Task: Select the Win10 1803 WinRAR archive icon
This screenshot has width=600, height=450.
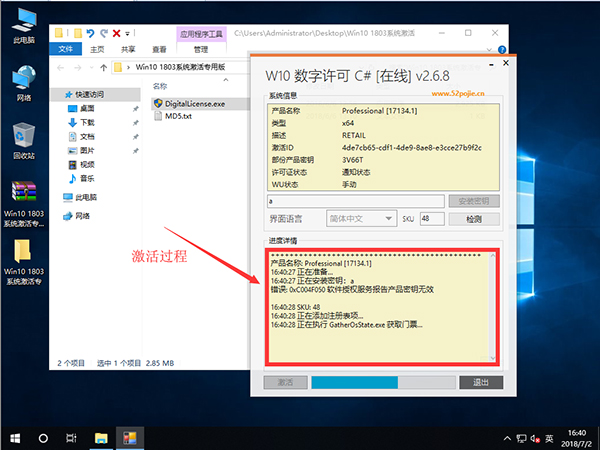Action: (x=24, y=204)
